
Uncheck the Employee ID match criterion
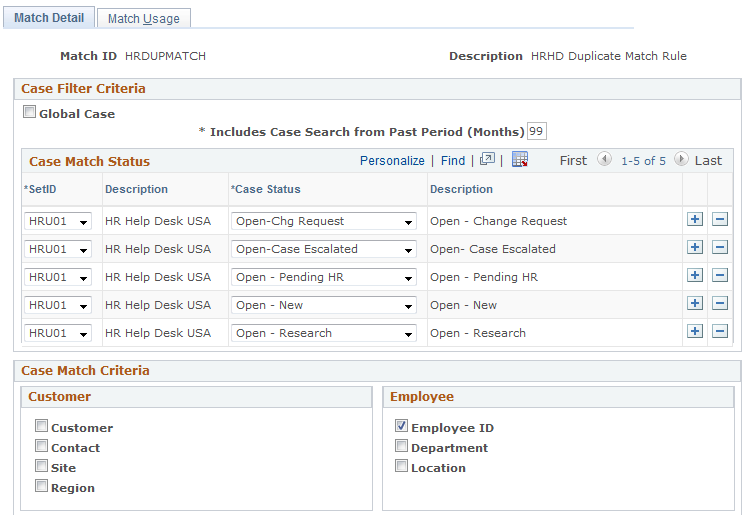[x=401, y=425]
